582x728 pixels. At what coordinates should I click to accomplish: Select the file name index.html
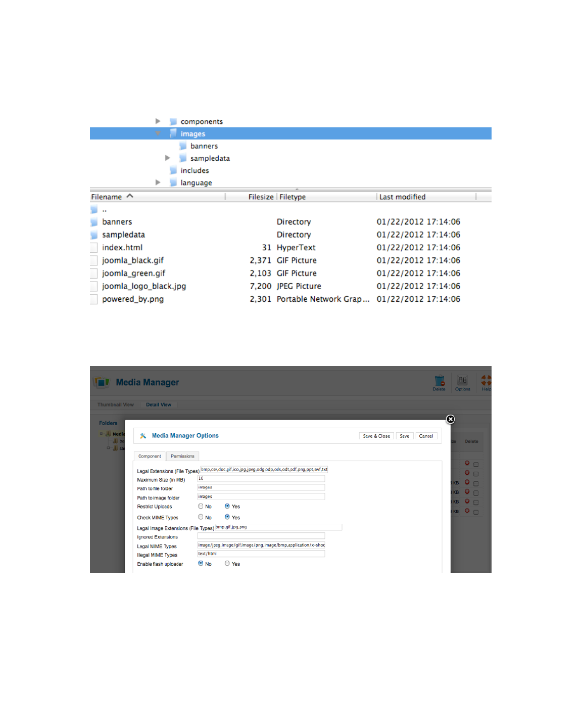tap(122, 247)
